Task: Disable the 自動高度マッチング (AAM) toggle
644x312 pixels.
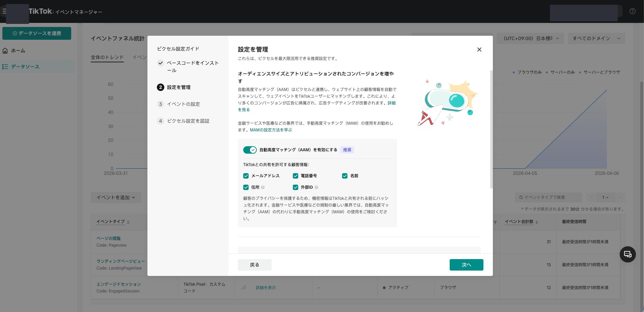Action: 250,150
